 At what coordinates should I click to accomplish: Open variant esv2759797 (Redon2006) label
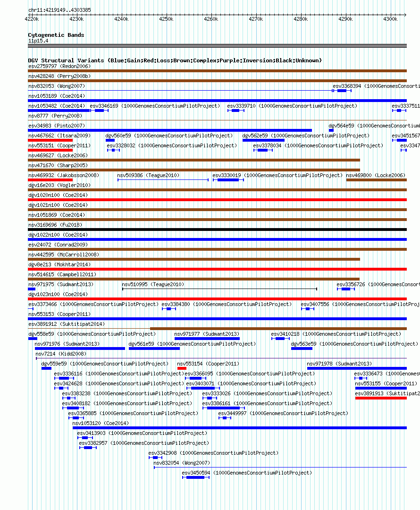(x=59, y=67)
